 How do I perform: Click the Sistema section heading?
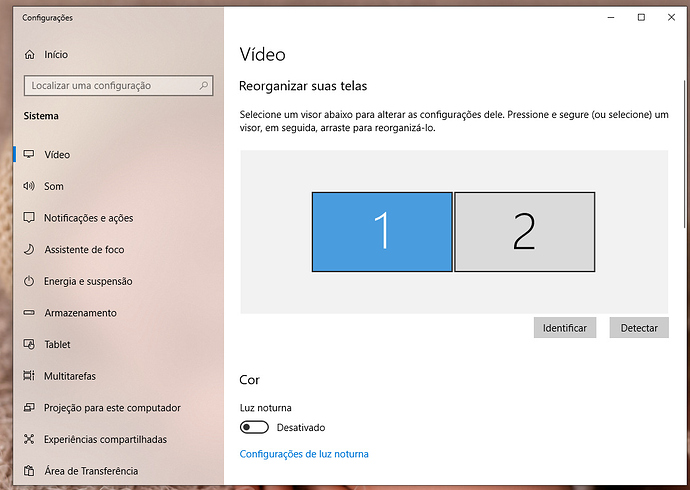pyautogui.click(x=41, y=116)
